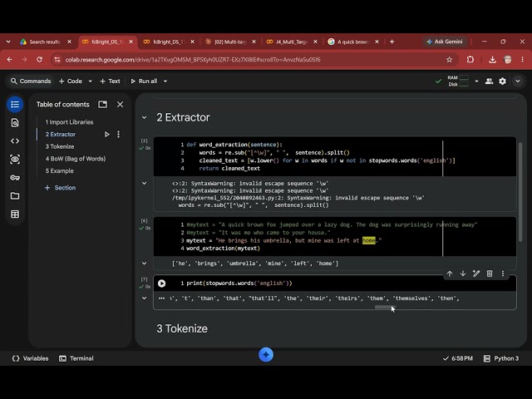Add a new Code cell

click(x=71, y=81)
